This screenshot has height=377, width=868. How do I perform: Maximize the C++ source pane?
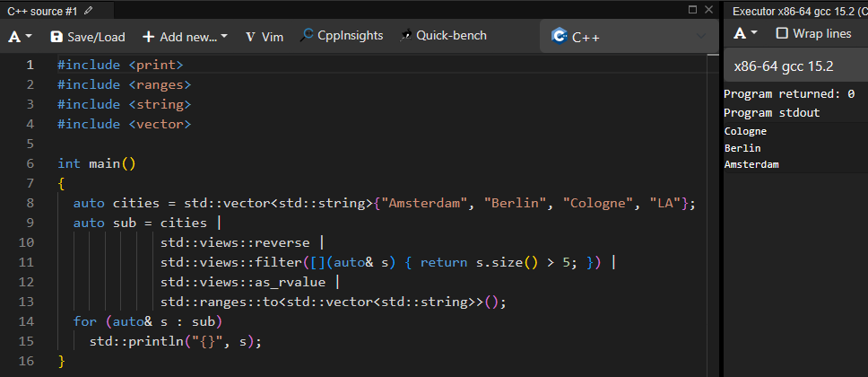pyautogui.click(x=692, y=9)
